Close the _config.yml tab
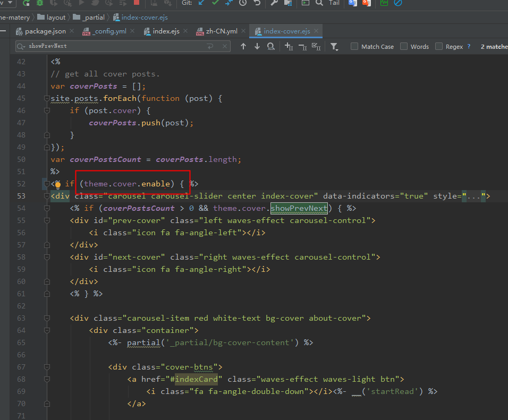508x420 pixels. coord(132,31)
